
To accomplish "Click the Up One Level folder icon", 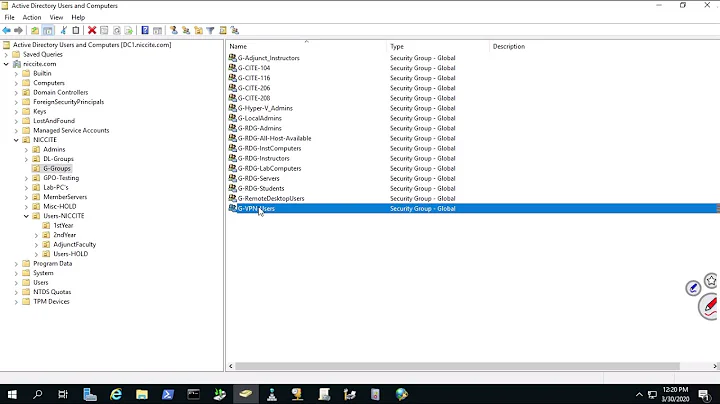I will (x=35, y=30).
